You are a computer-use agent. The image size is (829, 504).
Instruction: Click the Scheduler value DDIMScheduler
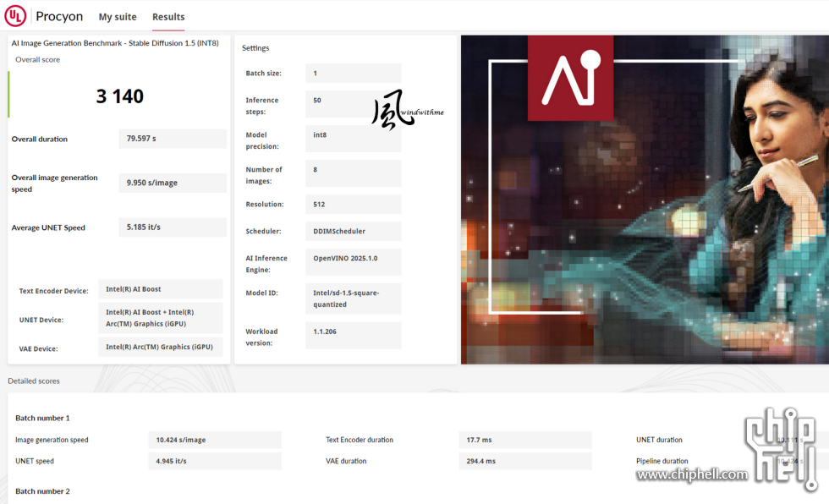(x=354, y=232)
